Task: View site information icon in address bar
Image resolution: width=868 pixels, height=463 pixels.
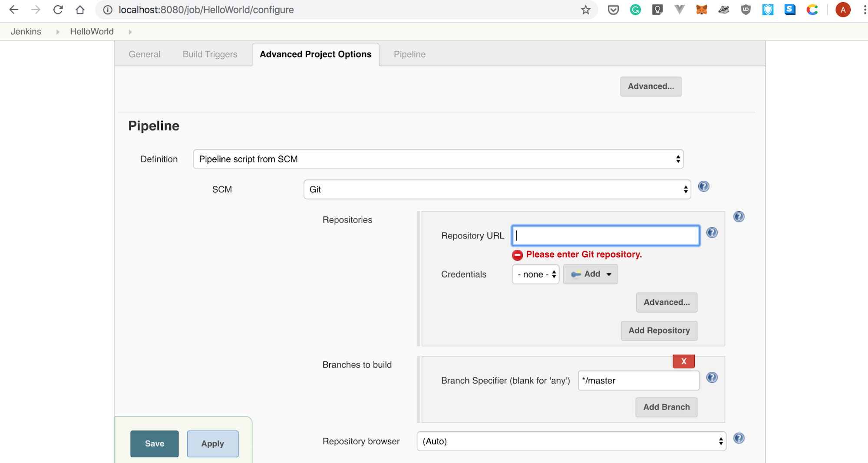Action: pos(108,10)
